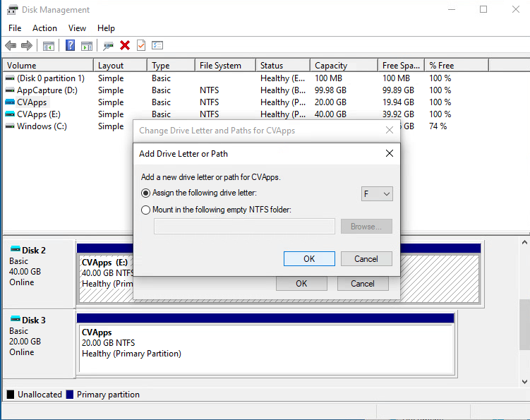
Task: Click drive icon next to CVApps (E:)
Action: pyautogui.click(x=10, y=114)
